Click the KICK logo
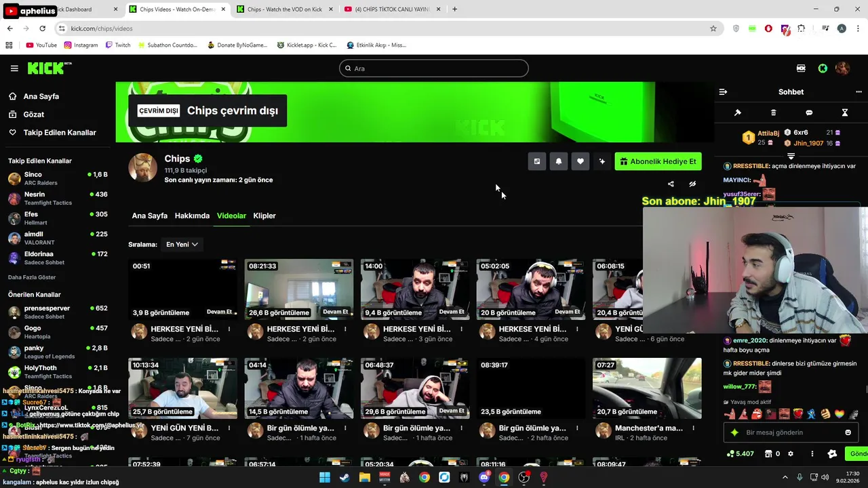This screenshot has width=868, height=488. click(x=49, y=68)
